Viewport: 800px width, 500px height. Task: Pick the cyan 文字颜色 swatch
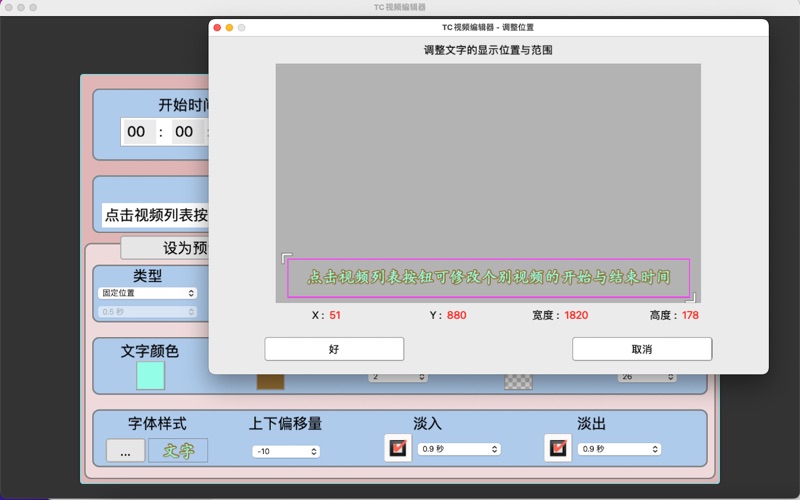pyautogui.click(x=151, y=376)
